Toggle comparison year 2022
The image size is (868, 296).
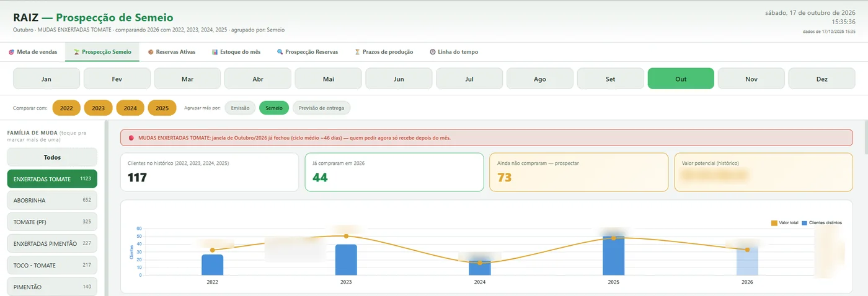(66, 108)
